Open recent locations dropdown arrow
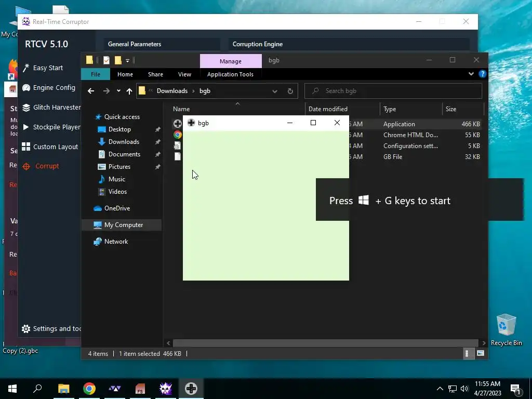 click(118, 91)
